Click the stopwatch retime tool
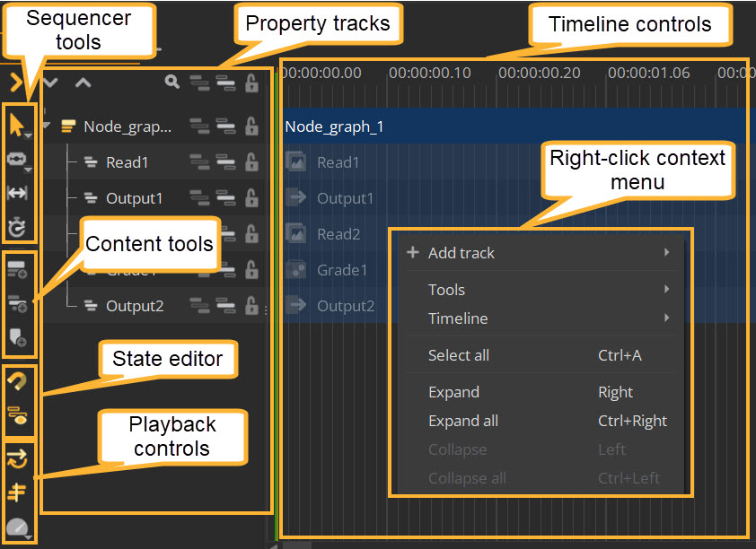 point(16,226)
